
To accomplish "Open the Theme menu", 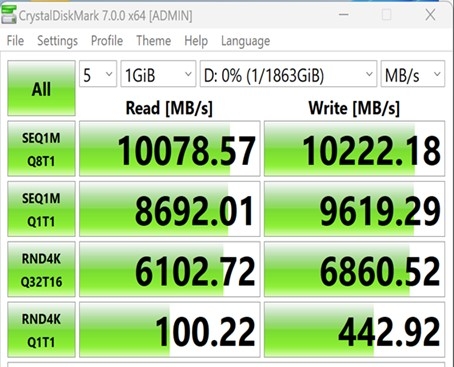I will pyautogui.click(x=154, y=41).
